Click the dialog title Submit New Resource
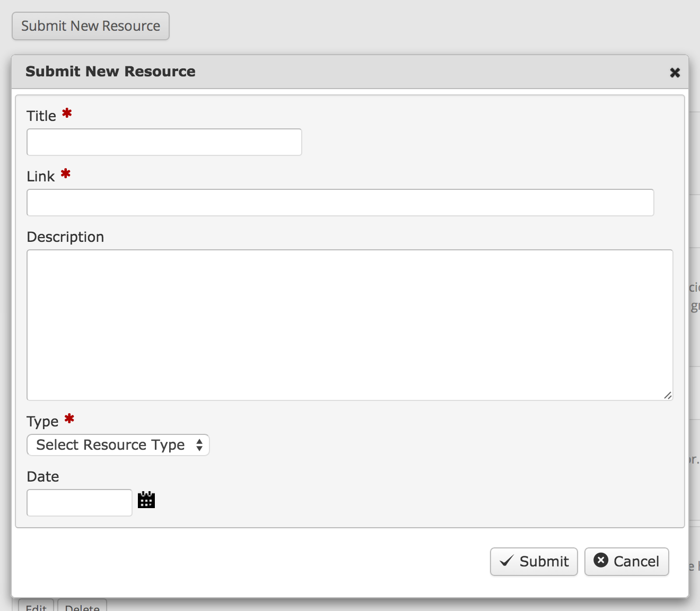This screenshot has height=611, width=700. click(110, 72)
